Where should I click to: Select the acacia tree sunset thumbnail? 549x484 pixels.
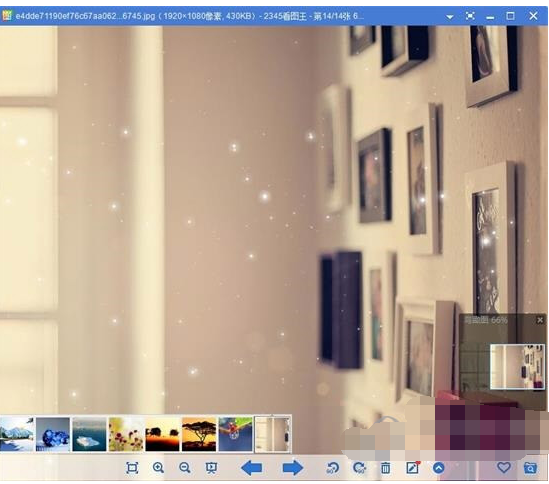tap(199, 434)
